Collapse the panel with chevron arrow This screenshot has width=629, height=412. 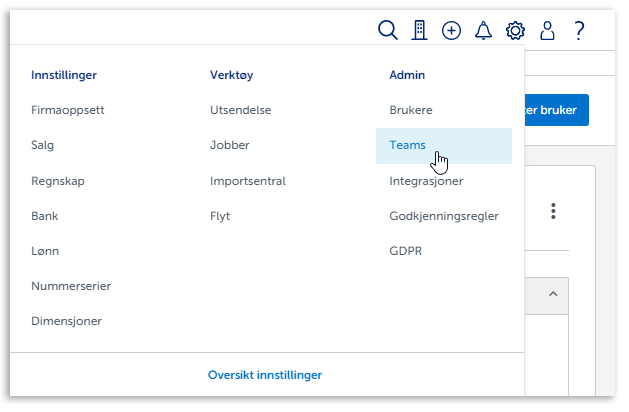click(552, 294)
